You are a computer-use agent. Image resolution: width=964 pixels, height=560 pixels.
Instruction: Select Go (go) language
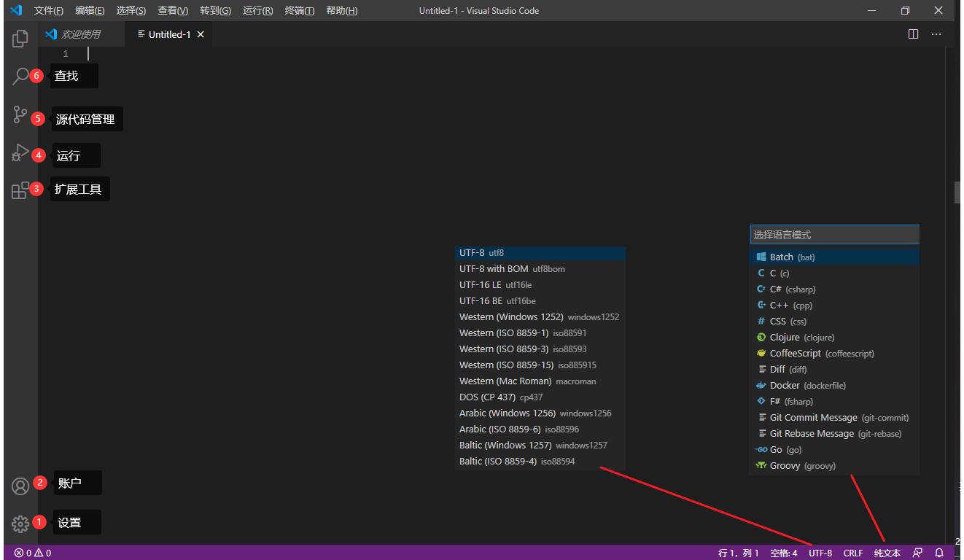(x=834, y=449)
